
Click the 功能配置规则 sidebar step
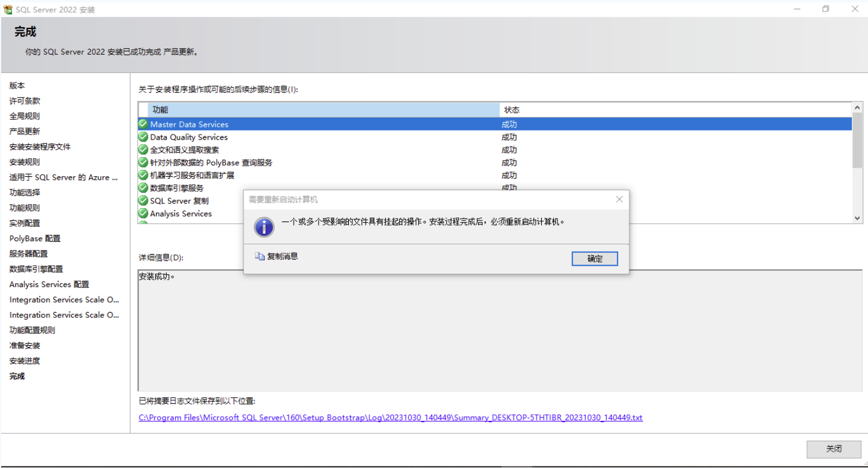point(32,330)
